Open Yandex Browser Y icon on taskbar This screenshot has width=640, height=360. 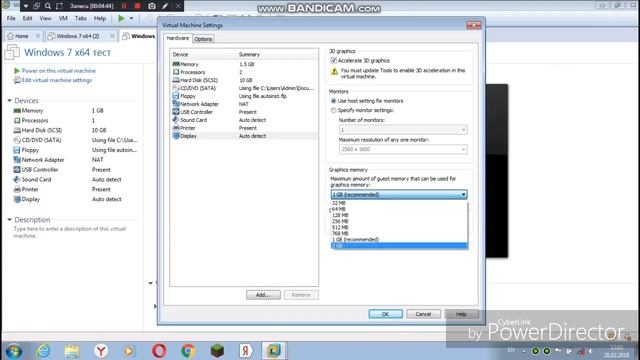coord(101,351)
